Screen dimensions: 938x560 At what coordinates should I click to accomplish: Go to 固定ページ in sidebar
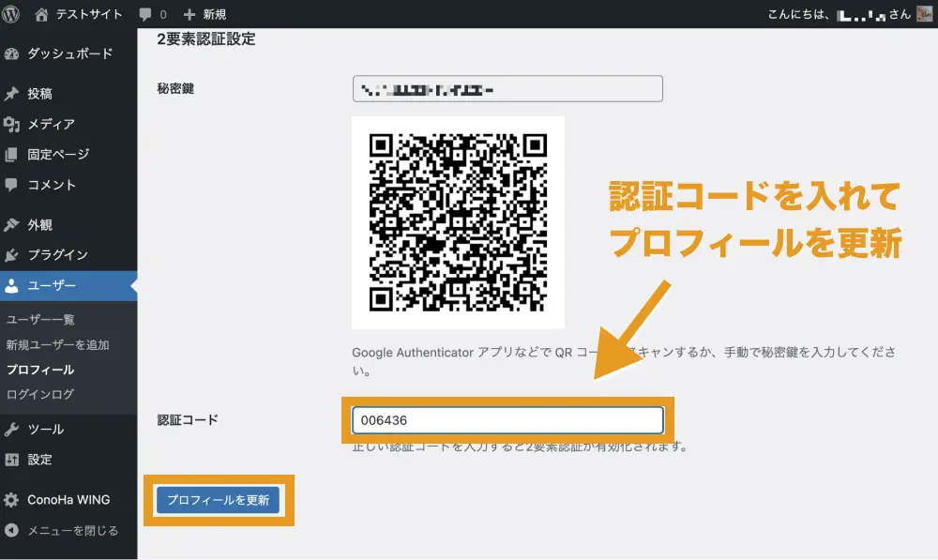(58, 154)
